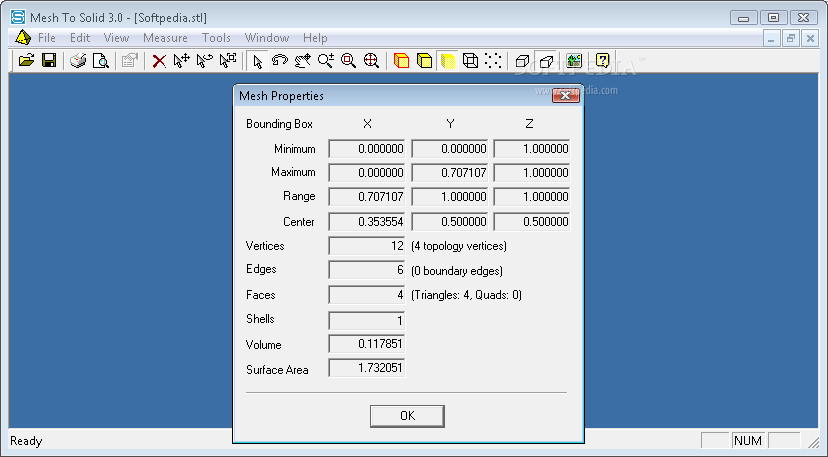The image size is (828, 457).
Task: Click the '(Triangles: 4, Quads: 0)' text
Action: 466,295
